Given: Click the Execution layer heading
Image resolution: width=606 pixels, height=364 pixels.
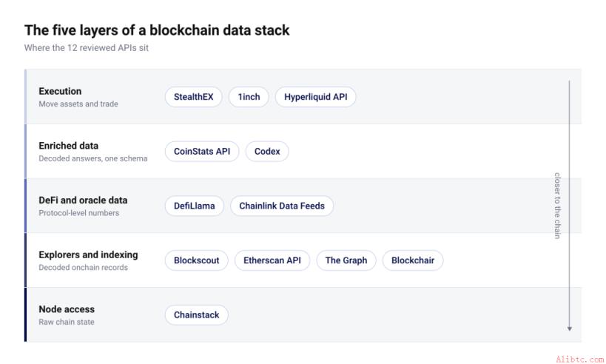Looking at the screenshot, I should coord(60,91).
